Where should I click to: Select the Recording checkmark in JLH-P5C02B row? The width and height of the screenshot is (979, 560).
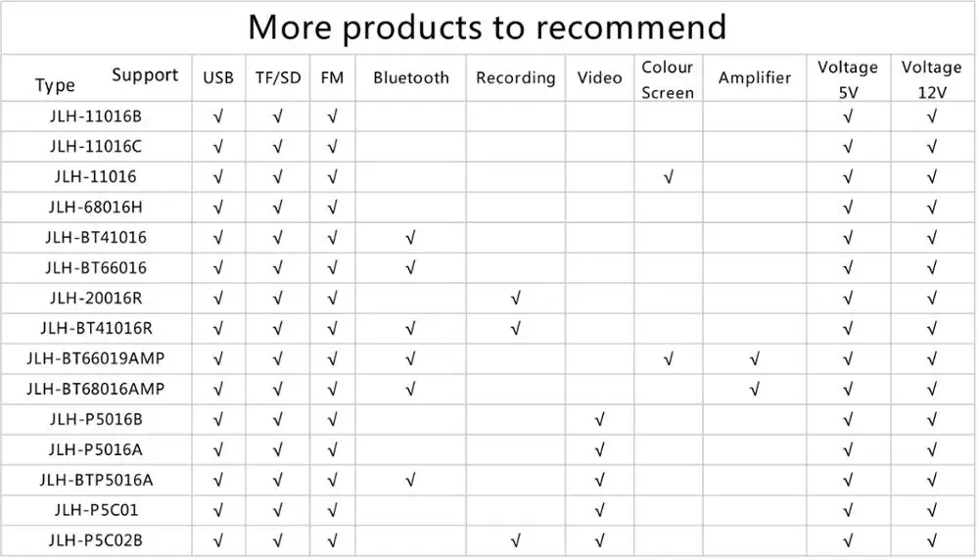(515, 541)
